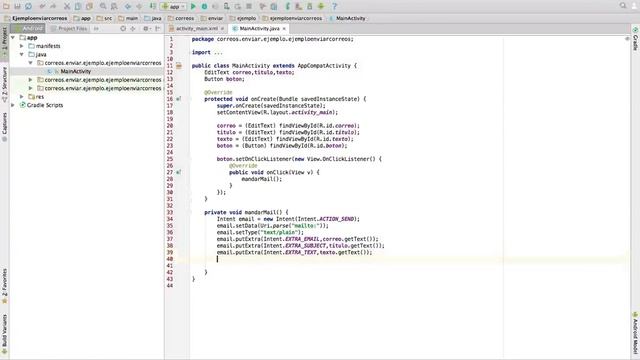
Task: Click the Search Everywhere magnifier icon
Action: point(623,5)
